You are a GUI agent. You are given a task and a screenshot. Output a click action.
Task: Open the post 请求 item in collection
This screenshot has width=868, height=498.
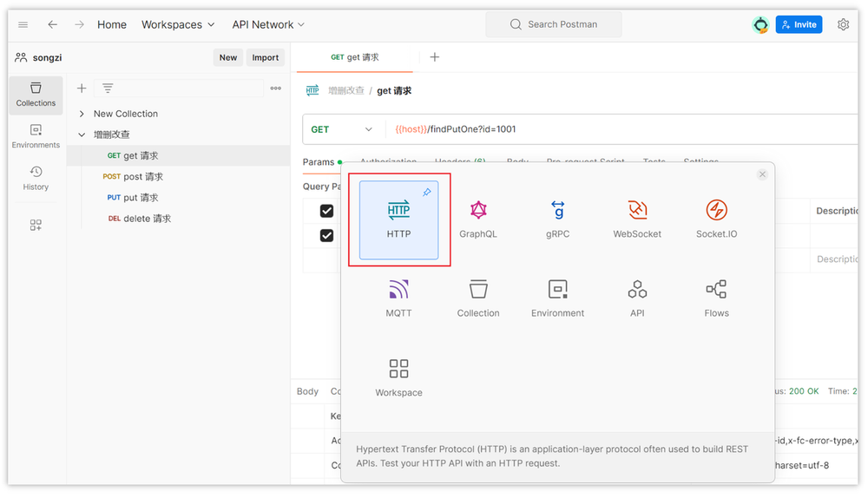[x=142, y=177]
